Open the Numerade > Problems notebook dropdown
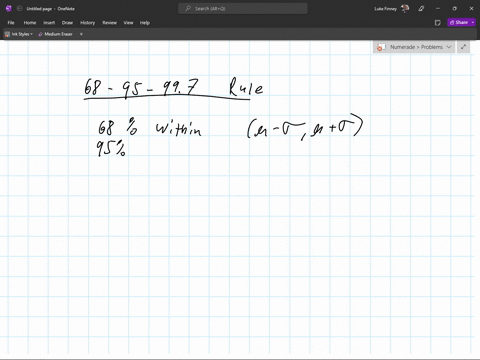This screenshot has height=360, width=480. point(414,47)
